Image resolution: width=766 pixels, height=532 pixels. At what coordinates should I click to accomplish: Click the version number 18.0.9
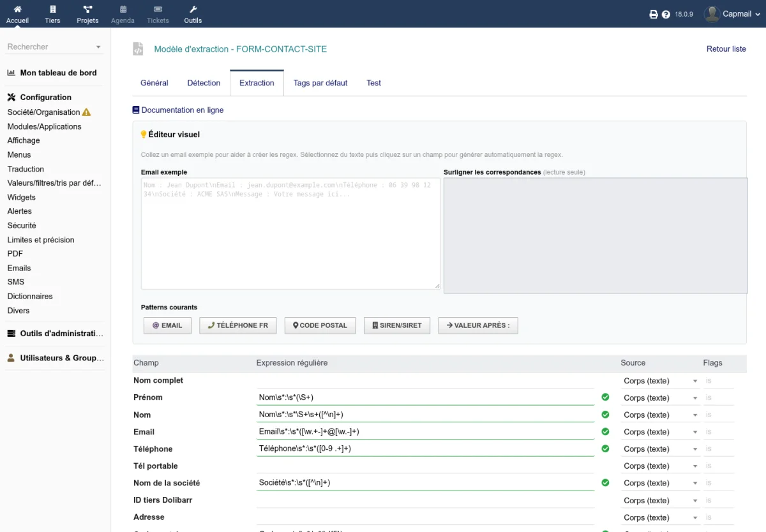[684, 14]
